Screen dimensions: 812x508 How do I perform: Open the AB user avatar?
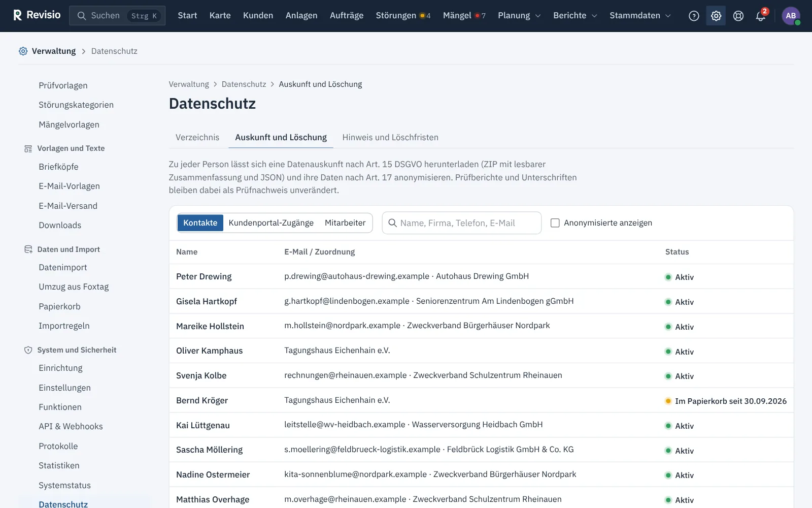(x=791, y=16)
